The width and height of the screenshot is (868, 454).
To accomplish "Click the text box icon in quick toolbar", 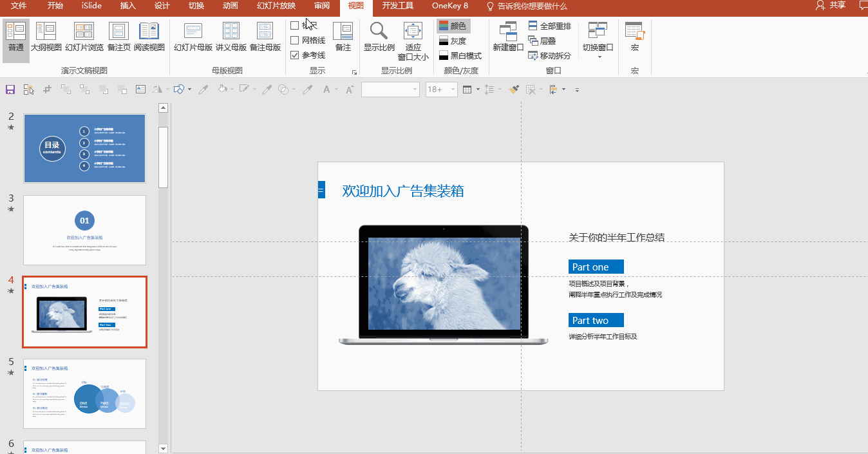I will point(140,90).
